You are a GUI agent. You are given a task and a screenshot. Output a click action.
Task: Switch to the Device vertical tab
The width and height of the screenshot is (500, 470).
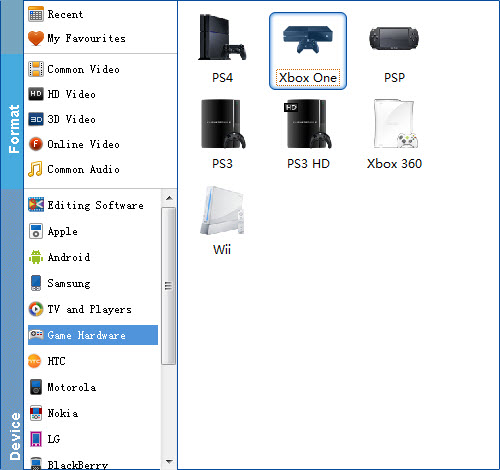(12, 329)
